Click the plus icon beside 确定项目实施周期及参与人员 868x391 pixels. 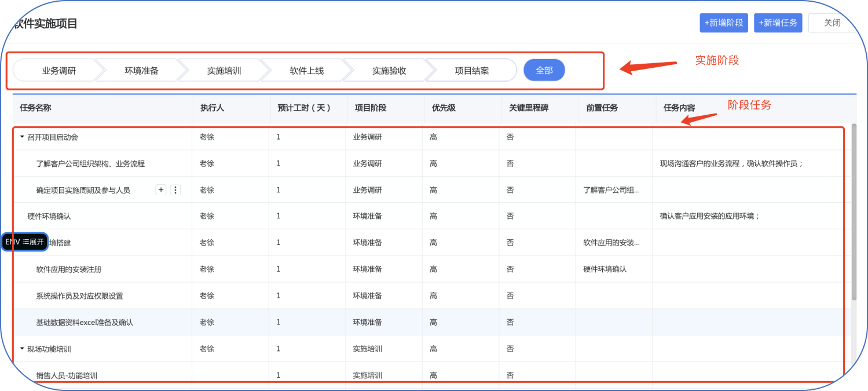(161, 190)
